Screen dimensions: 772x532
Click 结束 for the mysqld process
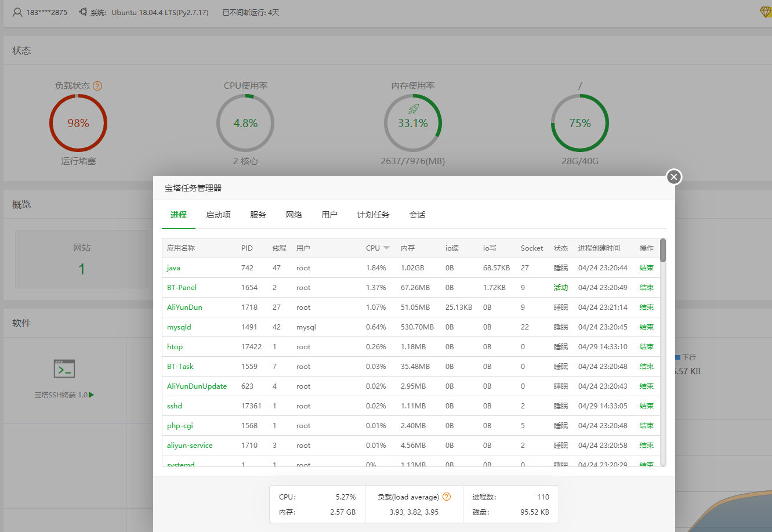point(646,327)
